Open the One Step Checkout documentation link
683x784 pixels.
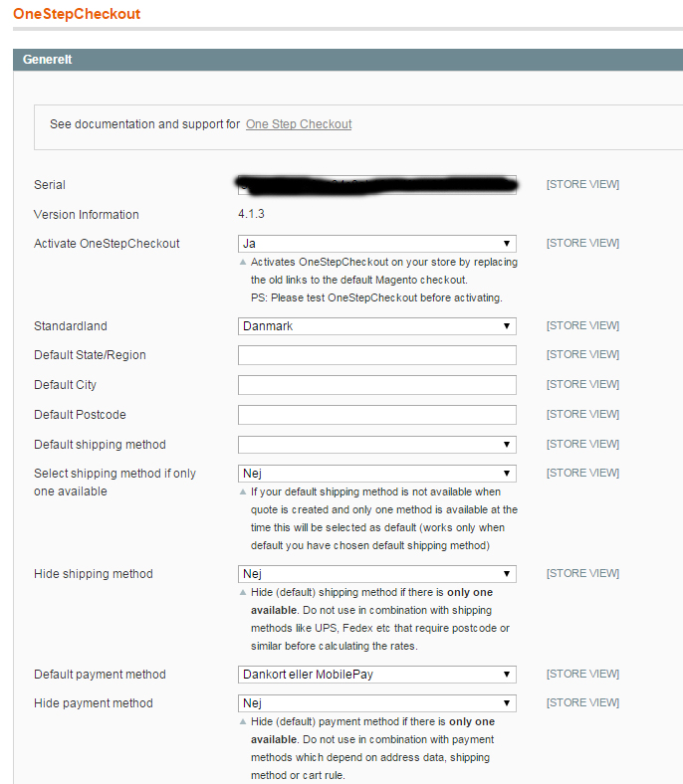point(299,124)
